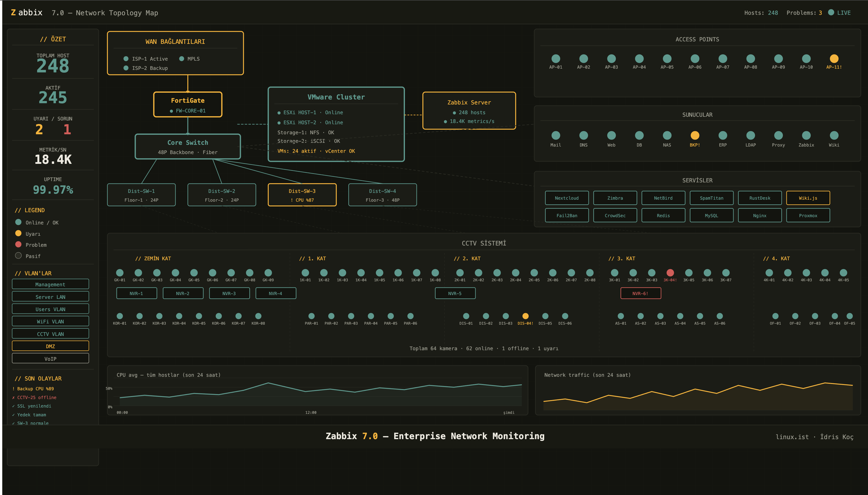Select camera 2K-08 status dot

tap(590, 273)
